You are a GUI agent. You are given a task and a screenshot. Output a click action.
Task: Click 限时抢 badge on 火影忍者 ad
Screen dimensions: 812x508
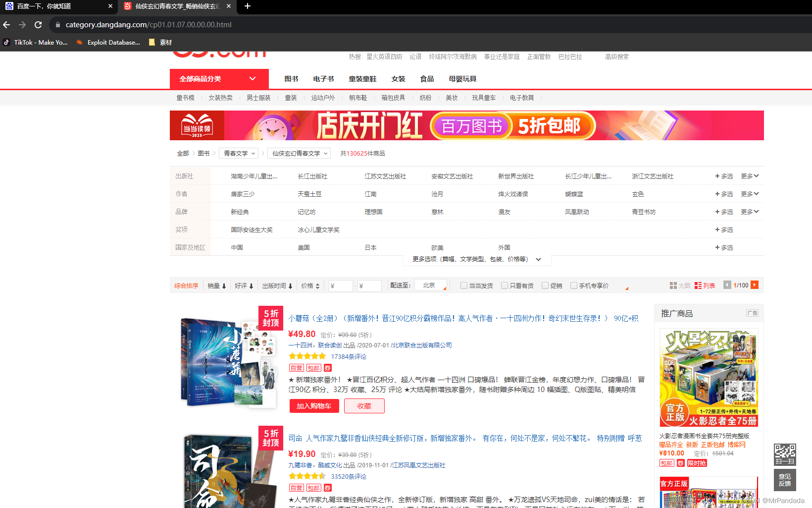pyautogui.click(x=697, y=463)
